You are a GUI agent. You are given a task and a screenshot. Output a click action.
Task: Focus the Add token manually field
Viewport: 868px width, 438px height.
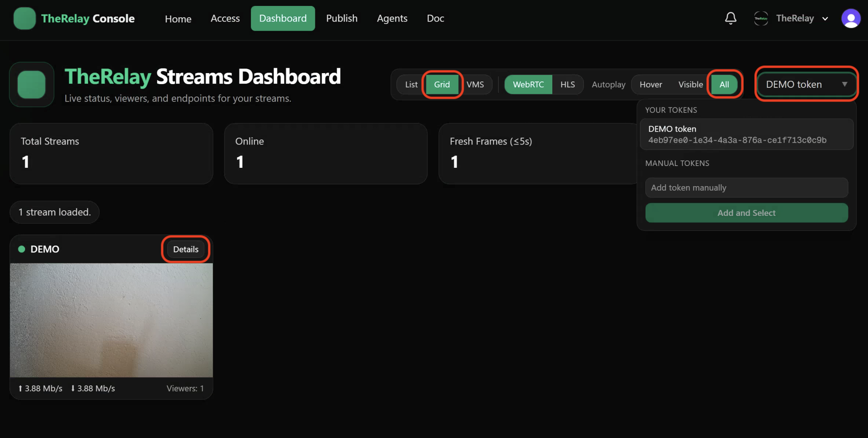point(746,187)
